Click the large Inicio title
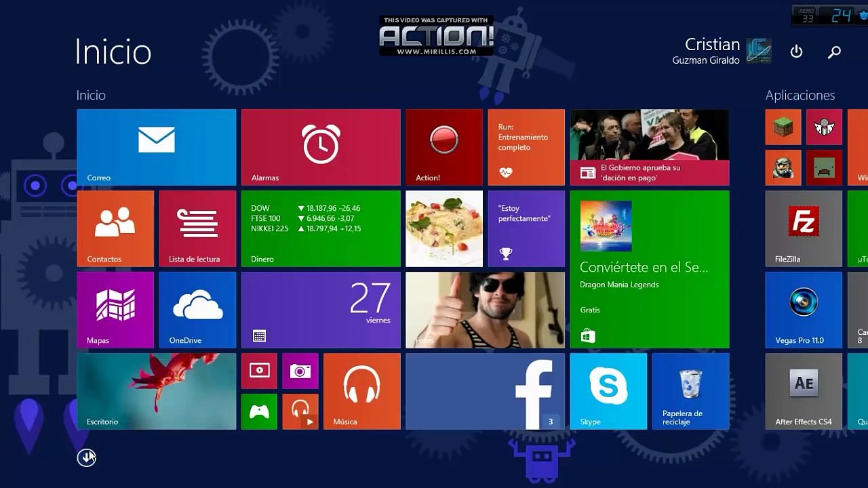Screen dimensions: 868x488 click(x=113, y=52)
